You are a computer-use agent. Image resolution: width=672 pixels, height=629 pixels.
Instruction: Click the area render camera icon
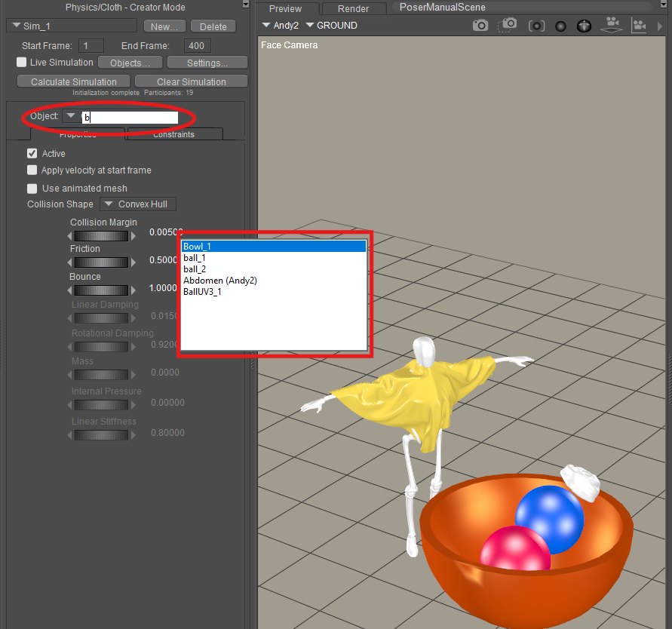pos(508,26)
